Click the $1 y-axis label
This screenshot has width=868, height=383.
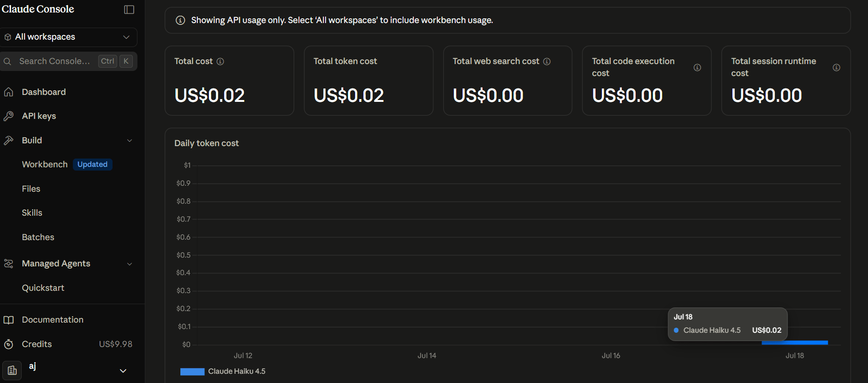click(x=187, y=165)
